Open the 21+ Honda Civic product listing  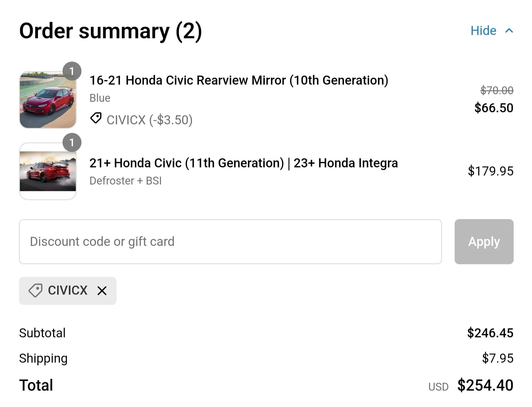(243, 163)
